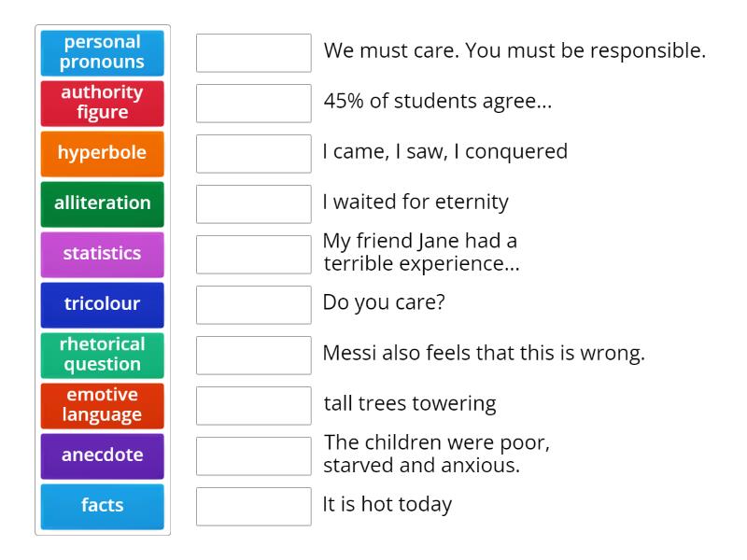
Task: Click the dark blue 'tricolour' tile
Action: pos(102,304)
